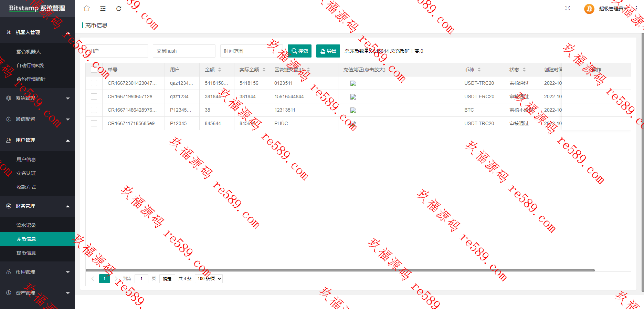
Task: Sort amount column with sort arrows
Action: 220,70
